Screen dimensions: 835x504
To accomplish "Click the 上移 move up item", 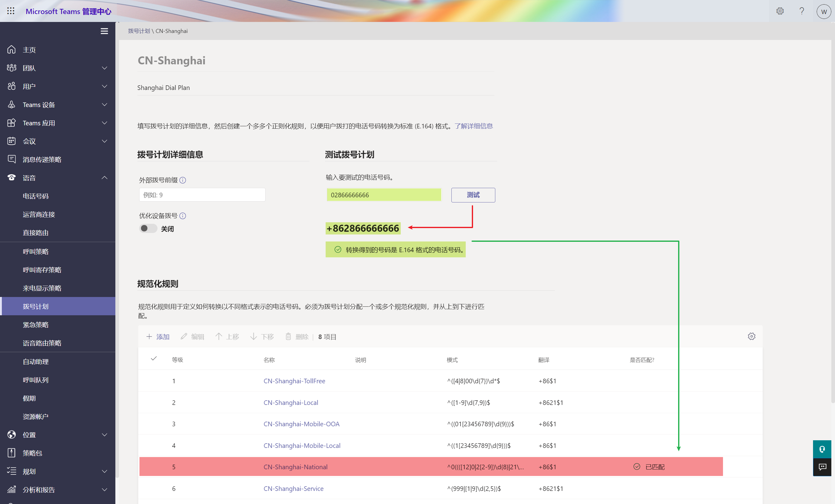I will (227, 337).
